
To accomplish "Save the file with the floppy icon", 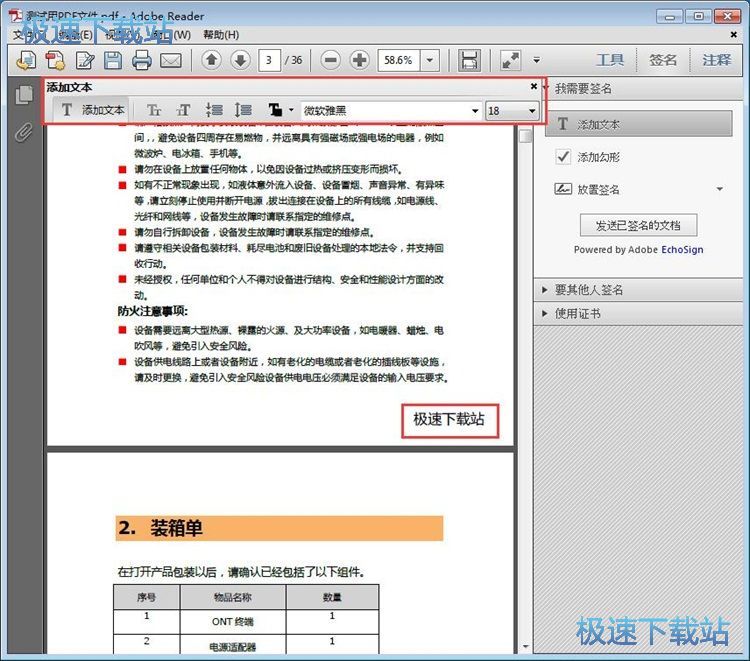I will pos(113,60).
